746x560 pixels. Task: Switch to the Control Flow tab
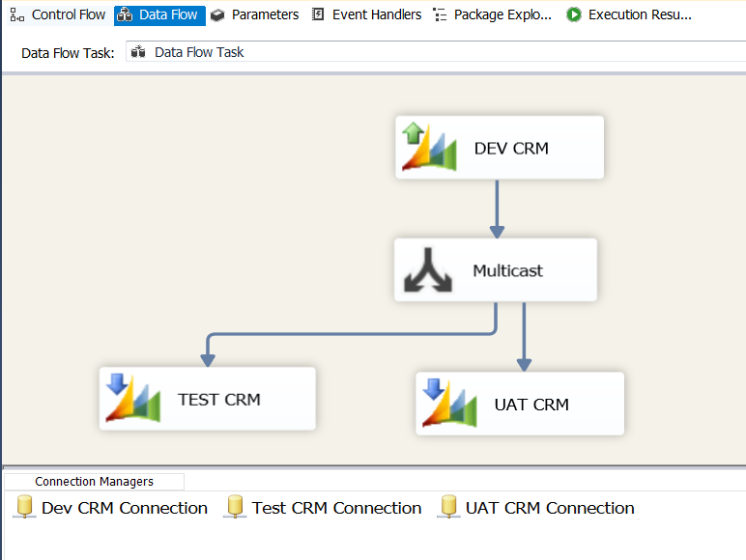(58, 14)
